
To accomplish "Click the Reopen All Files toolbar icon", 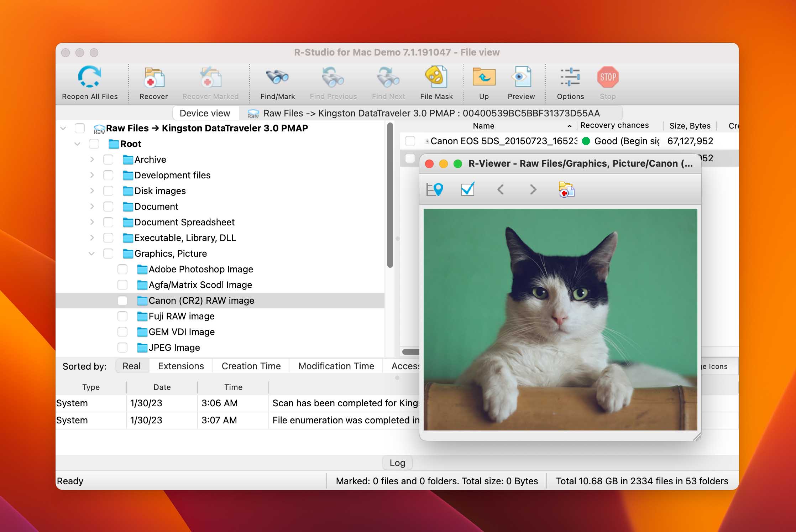I will (x=89, y=77).
